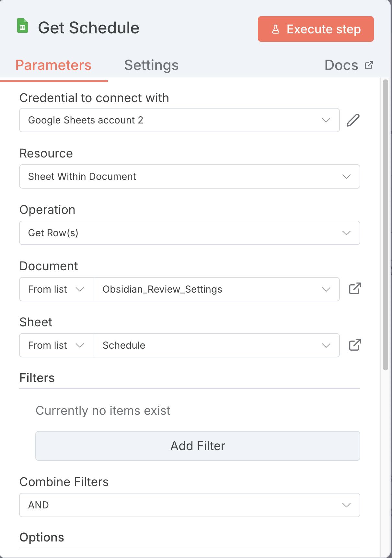Open the Resource dropdown
The height and width of the screenshot is (558, 392).
(190, 177)
